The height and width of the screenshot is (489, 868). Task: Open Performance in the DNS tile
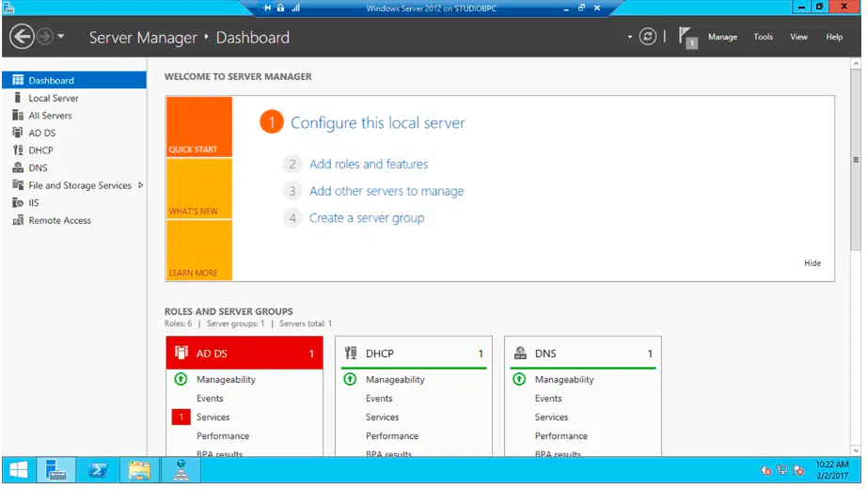[x=561, y=435]
